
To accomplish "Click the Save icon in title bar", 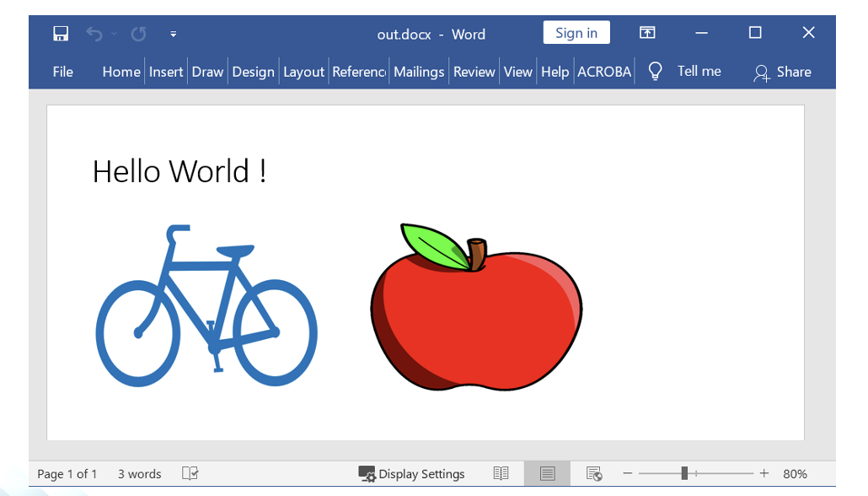I will pyautogui.click(x=61, y=34).
